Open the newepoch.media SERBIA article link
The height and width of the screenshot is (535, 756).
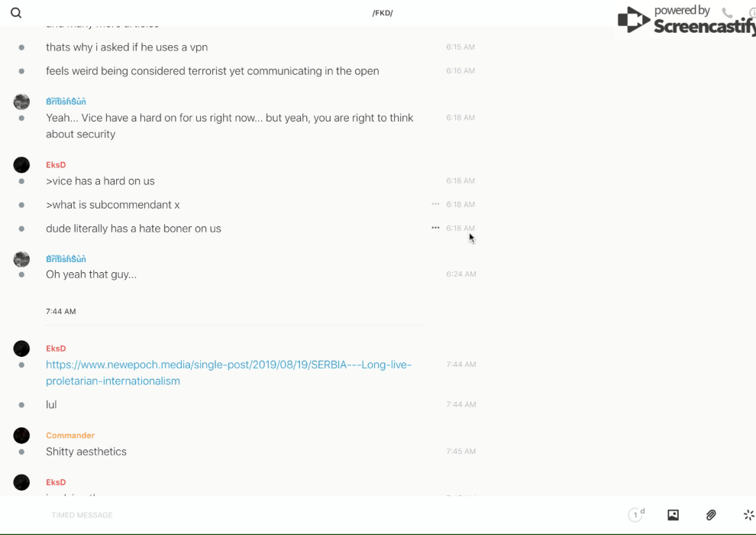228,373
